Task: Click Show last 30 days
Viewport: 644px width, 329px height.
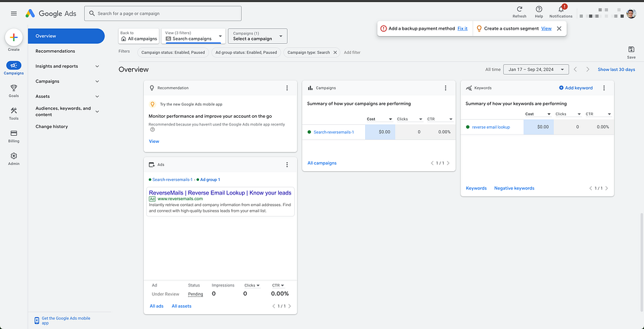Action: point(616,70)
